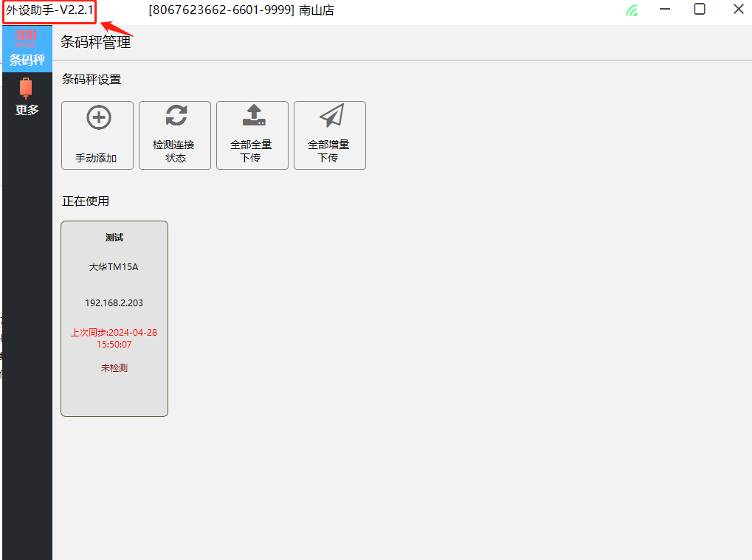Click the 大华TM15A model text
Image resolution: width=752 pixels, height=560 pixels.
114,266
